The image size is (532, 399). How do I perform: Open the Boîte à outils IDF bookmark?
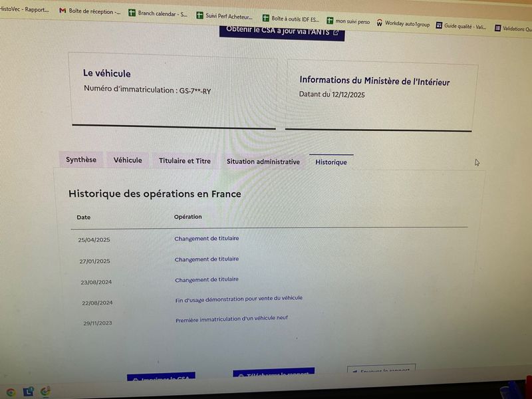tap(291, 19)
